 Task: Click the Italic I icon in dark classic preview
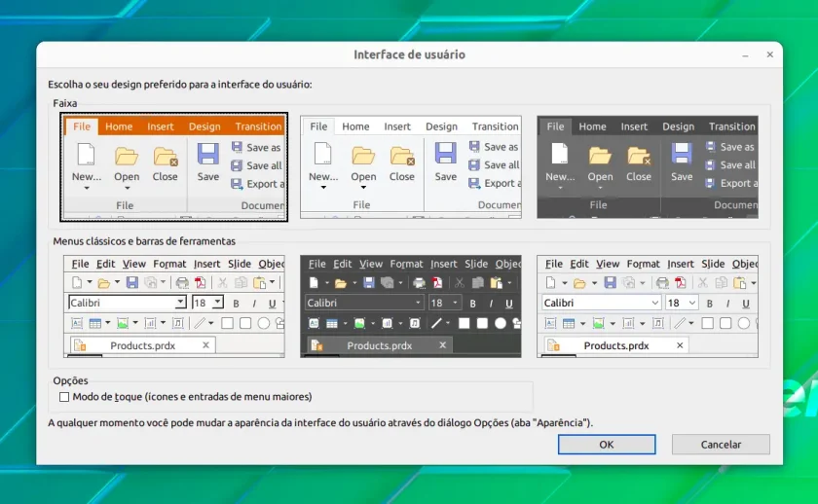tap(491, 304)
